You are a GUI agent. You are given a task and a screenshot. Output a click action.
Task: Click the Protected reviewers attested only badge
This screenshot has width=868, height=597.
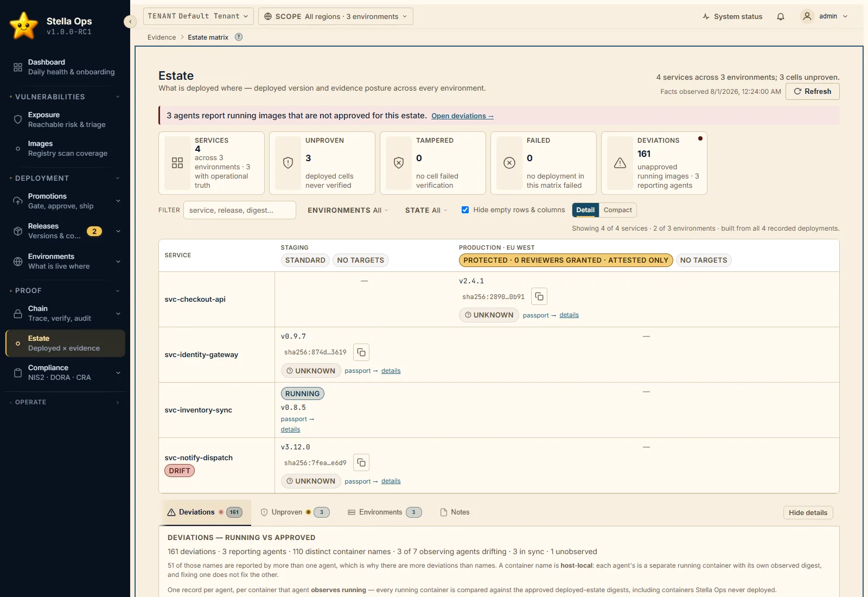[x=566, y=261]
